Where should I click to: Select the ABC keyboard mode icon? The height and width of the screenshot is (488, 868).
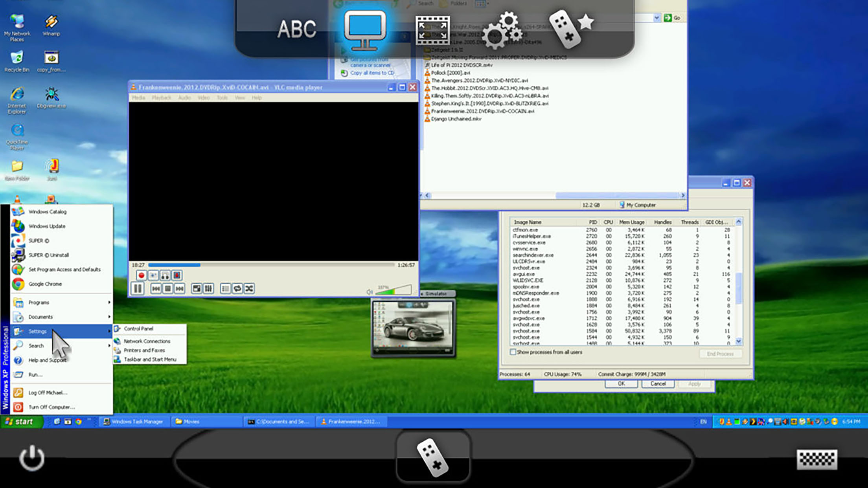(x=296, y=29)
